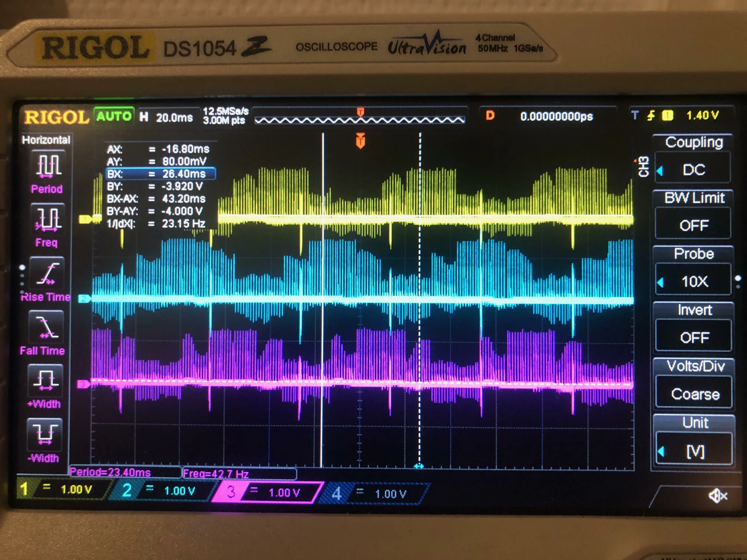Click the AUTO run status indicator

click(114, 116)
